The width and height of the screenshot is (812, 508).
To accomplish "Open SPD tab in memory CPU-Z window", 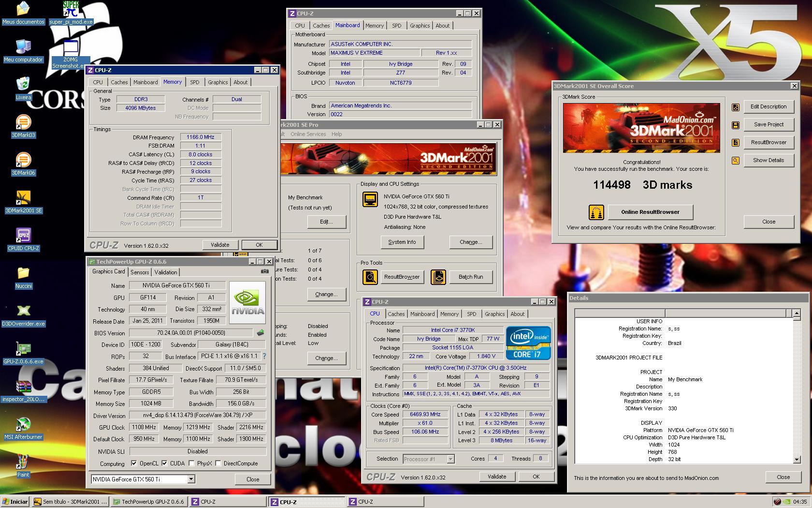I will click(x=194, y=82).
